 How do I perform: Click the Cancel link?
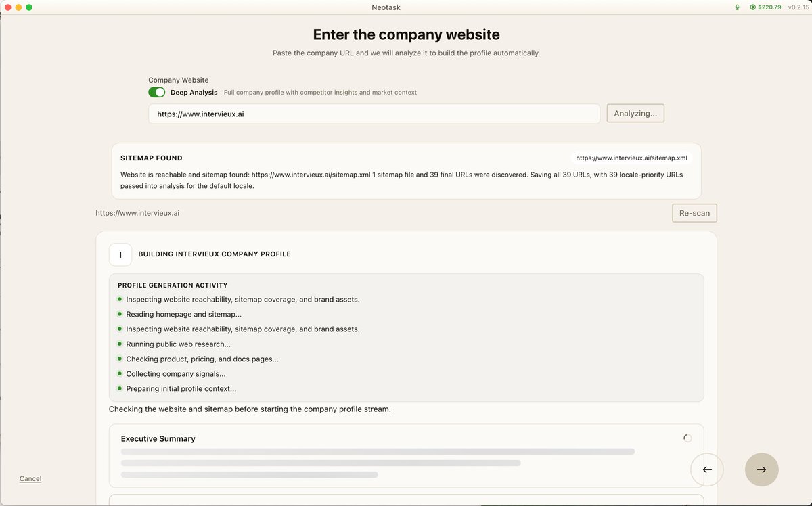[x=30, y=478]
